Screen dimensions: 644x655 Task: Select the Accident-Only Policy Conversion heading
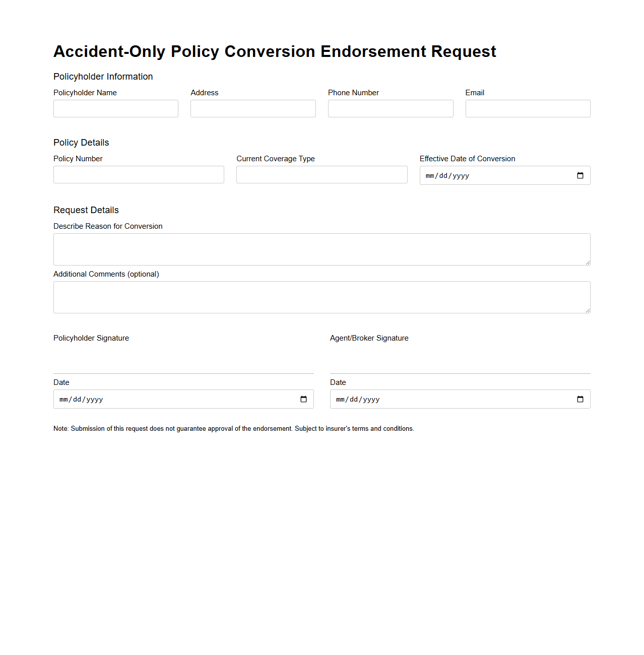click(275, 51)
